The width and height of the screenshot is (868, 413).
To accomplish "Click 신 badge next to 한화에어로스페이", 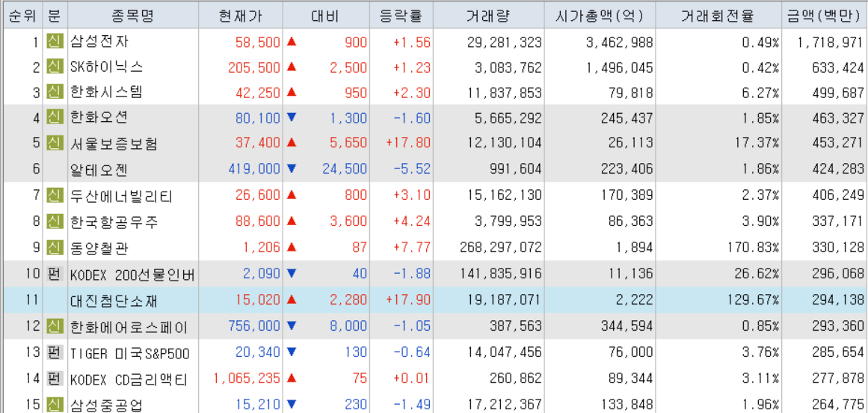I will pos(55,327).
